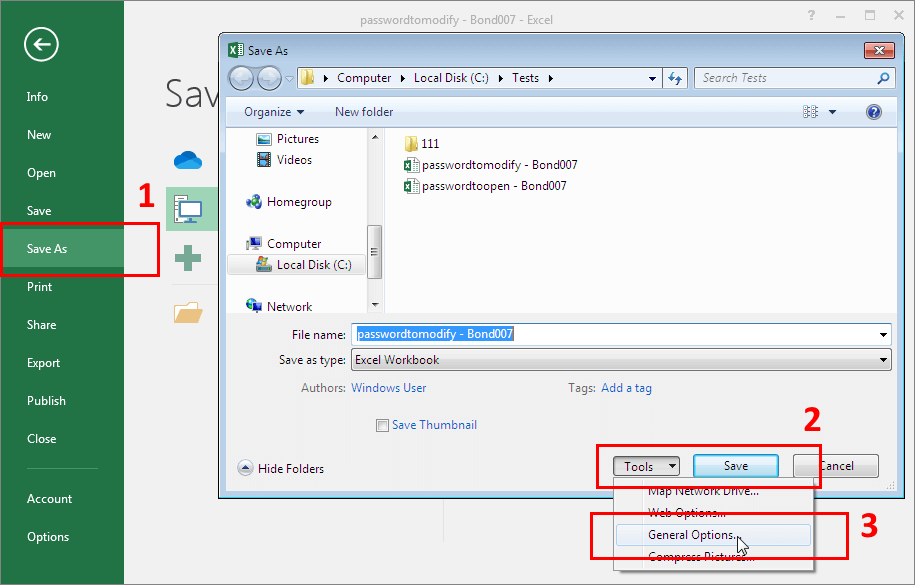Click the folder icon in the address bar
Image resolution: width=915 pixels, height=585 pixels.
[308, 78]
